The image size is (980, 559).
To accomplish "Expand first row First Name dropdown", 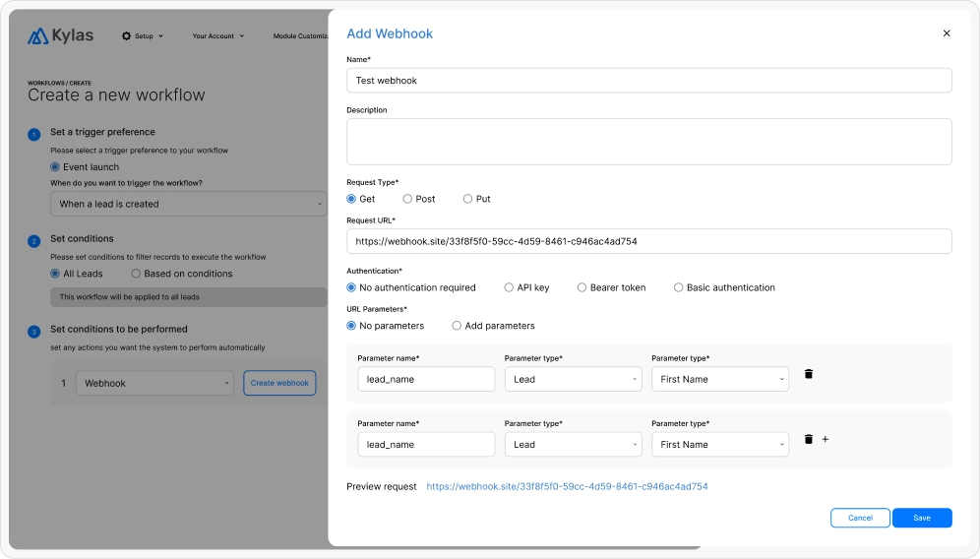I will 719,379.
